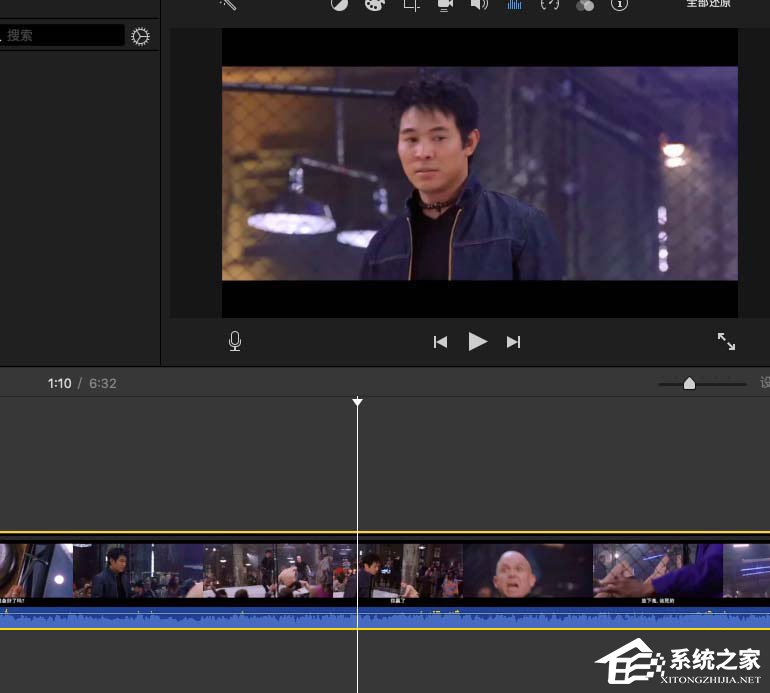Select the cropping tool

[411, 4]
